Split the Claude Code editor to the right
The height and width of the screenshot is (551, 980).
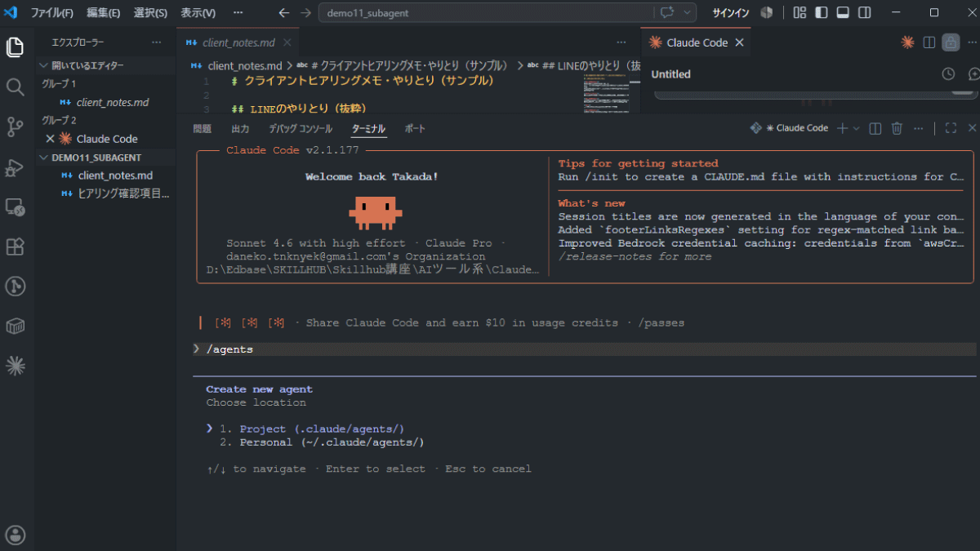929,42
